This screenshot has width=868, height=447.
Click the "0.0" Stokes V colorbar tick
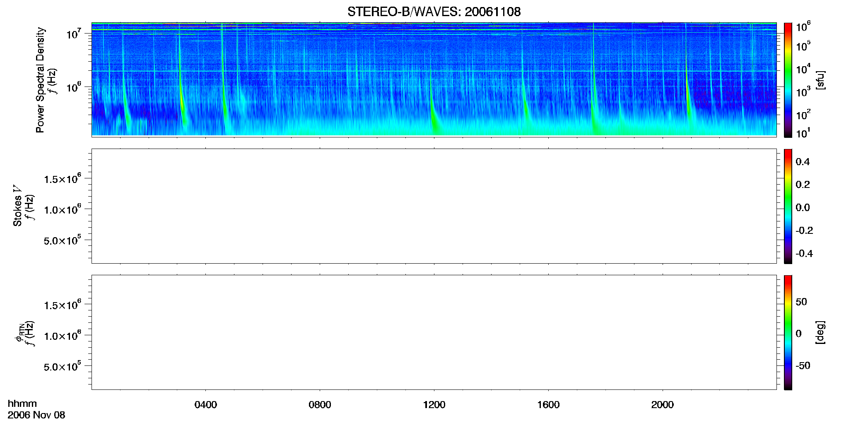[803, 208]
